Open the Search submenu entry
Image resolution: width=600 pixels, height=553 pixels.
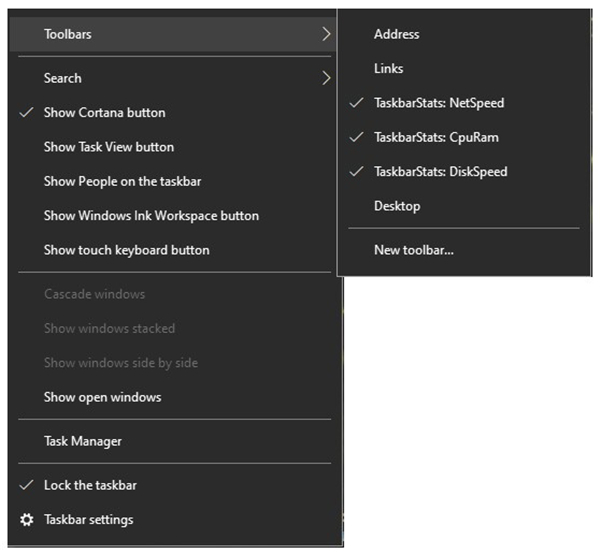tap(63, 78)
